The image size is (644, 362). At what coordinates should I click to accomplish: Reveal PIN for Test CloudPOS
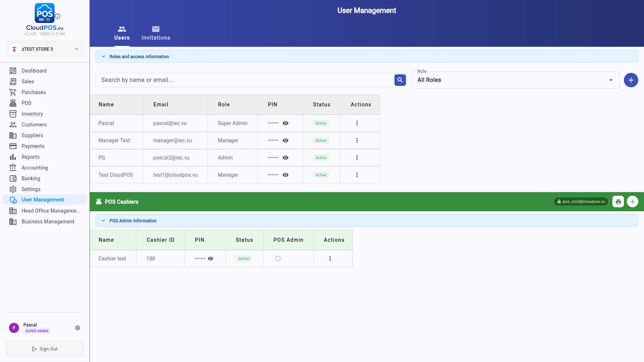[x=286, y=175]
